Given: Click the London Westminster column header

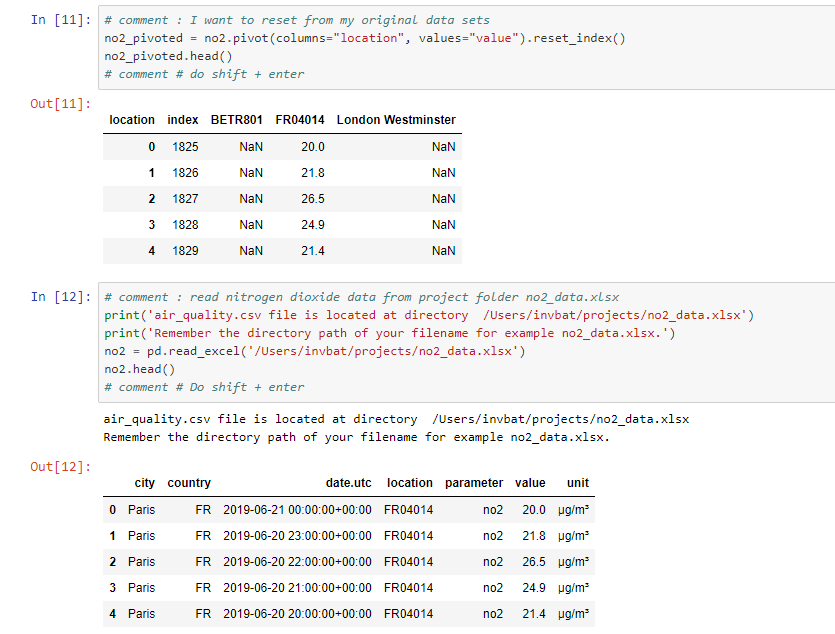Looking at the screenshot, I should coord(396,120).
